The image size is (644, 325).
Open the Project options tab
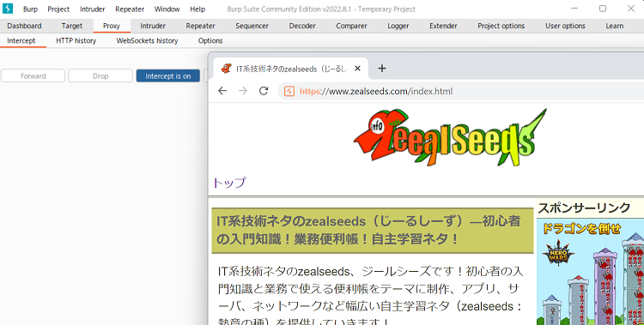click(x=501, y=26)
